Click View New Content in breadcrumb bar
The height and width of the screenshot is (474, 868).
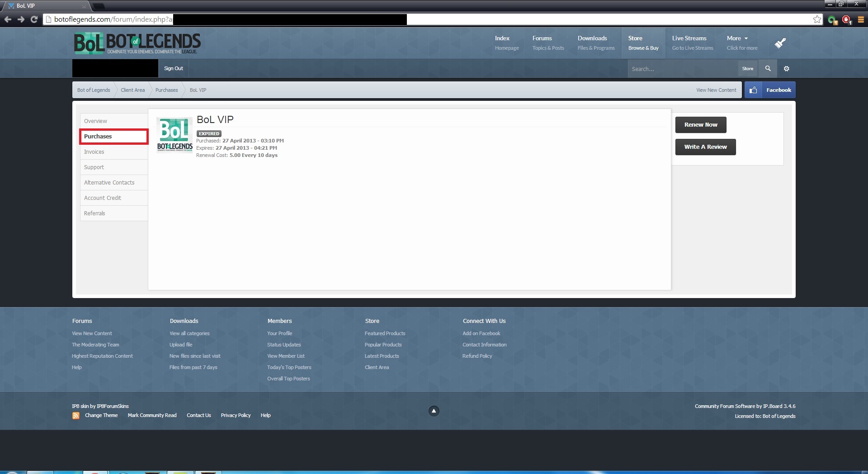coord(716,90)
